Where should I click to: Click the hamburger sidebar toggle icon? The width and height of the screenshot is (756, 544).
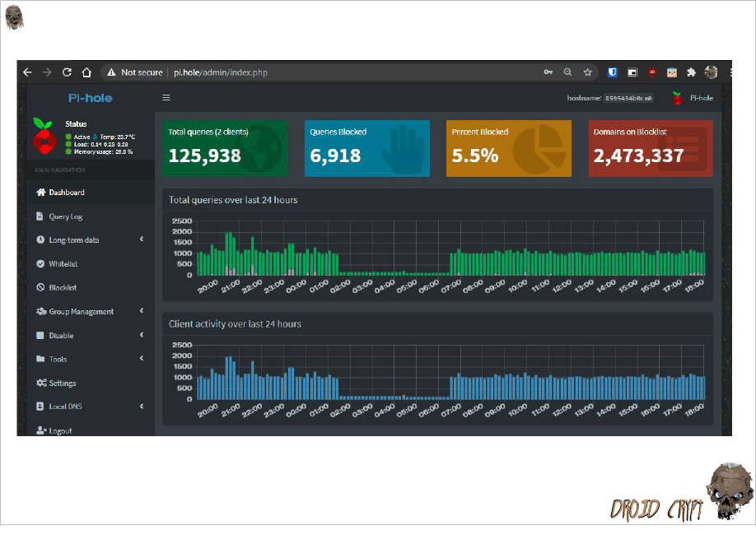[166, 98]
